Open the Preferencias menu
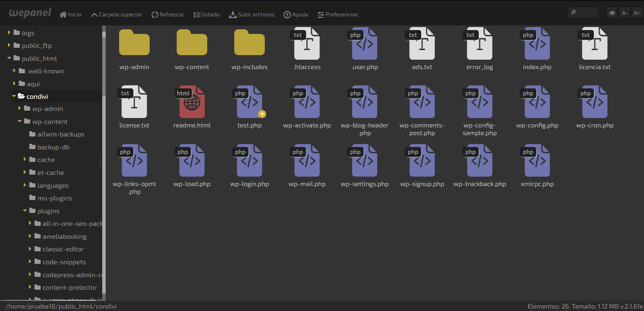Viewport: 644px width, 311px height. point(337,15)
